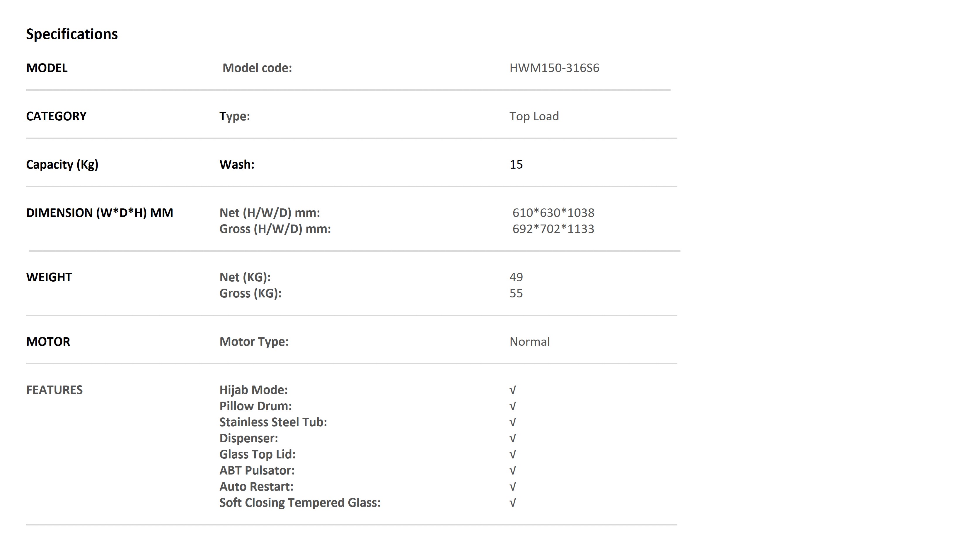Click the Soft Closing Tempered Glass checkmark
The height and width of the screenshot is (560, 968).
[512, 503]
